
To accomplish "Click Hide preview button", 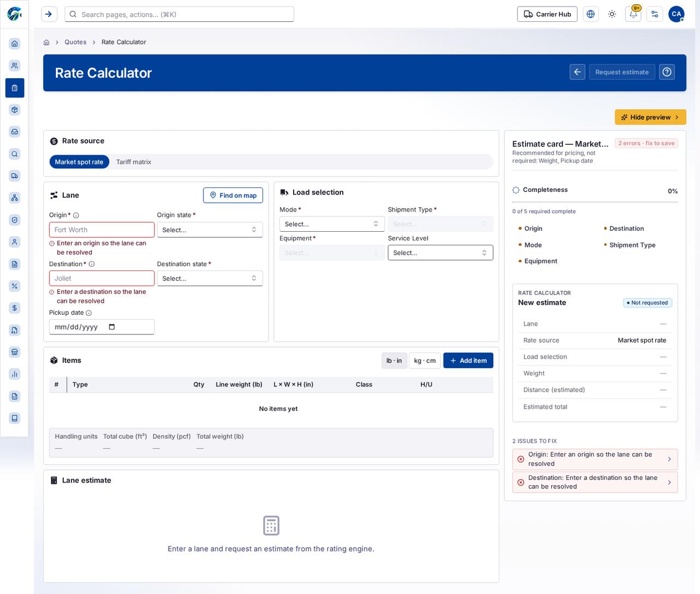I will point(650,117).
